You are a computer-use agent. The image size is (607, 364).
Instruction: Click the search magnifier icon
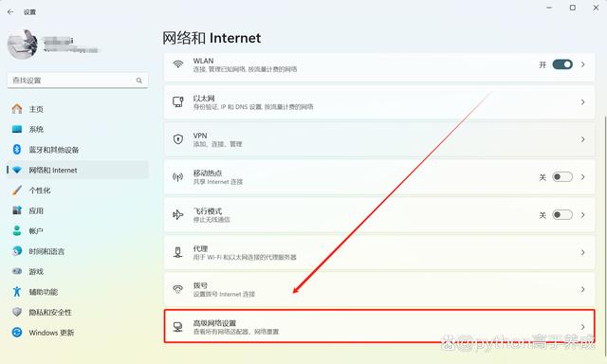(139, 81)
